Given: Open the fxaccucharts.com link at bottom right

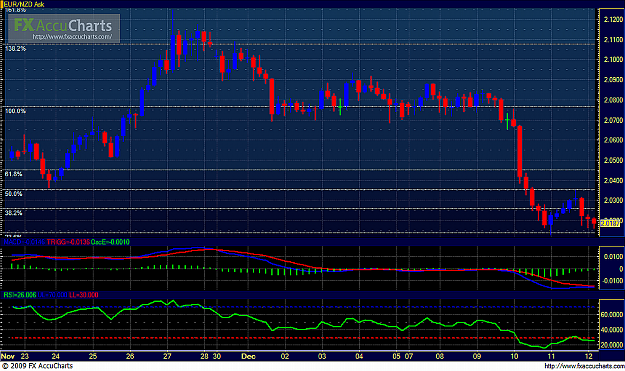Looking at the screenshot, I should tap(584, 366).
